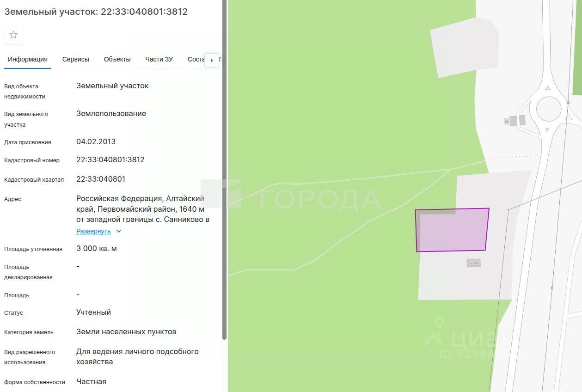Click Вид объекта недвижимости label
This screenshot has width=582, height=392.
tap(25, 92)
